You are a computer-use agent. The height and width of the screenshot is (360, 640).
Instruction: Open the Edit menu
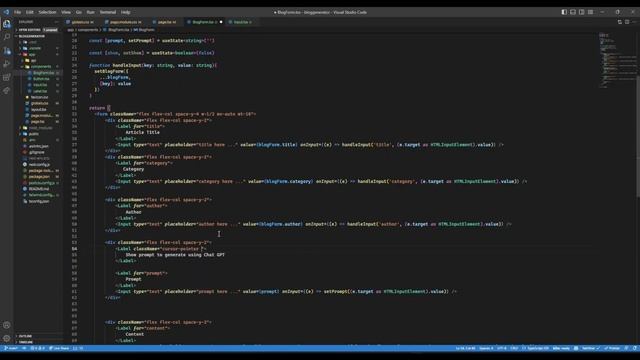pyautogui.click(x=30, y=12)
